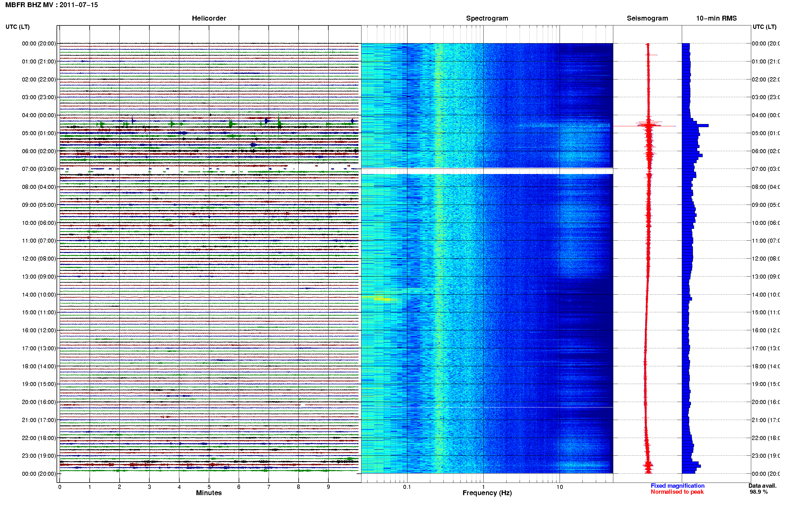Click the blue 'Fixed magnification' legend text
This screenshot has height=508, width=812.
pyautogui.click(x=678, y=486)
